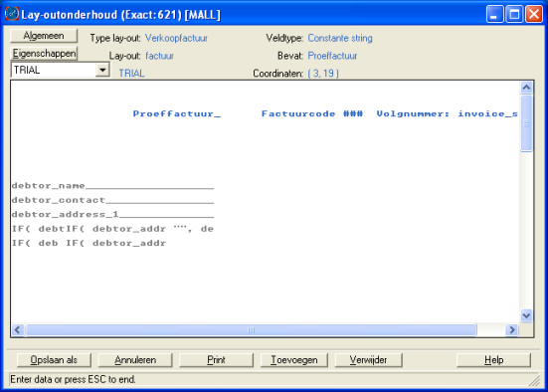Click the horizontal scrollbar right arrow
Image resolution: width=548 pixels, height=392 pixels.
coord(512,329)
